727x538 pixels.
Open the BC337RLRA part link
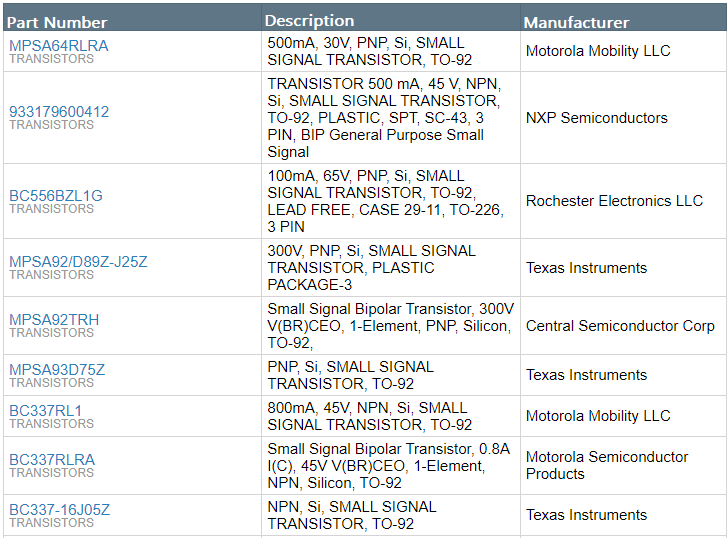52,460
